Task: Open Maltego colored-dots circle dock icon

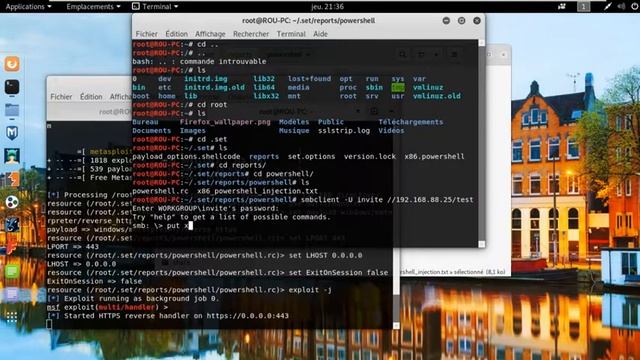Action: tap(12, 202)
